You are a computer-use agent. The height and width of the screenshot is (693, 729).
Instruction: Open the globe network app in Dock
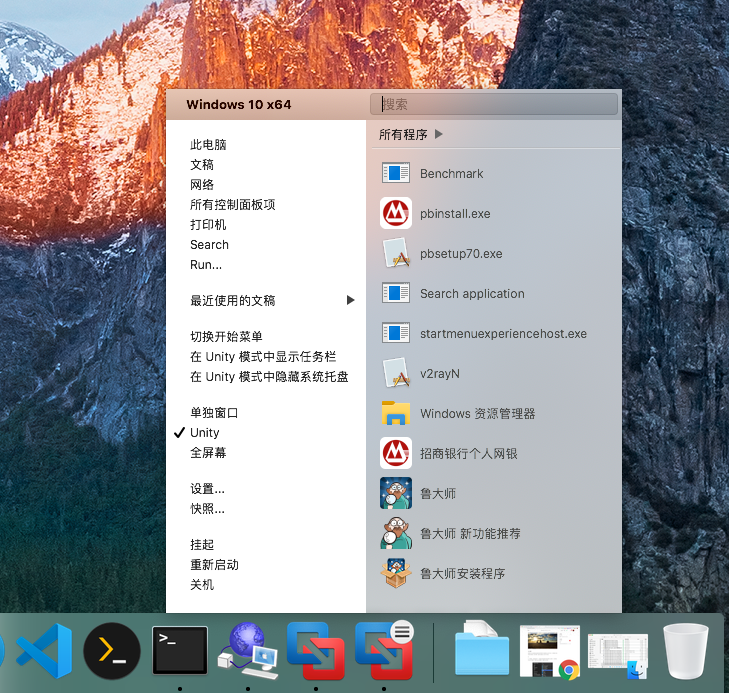(248, 651)
